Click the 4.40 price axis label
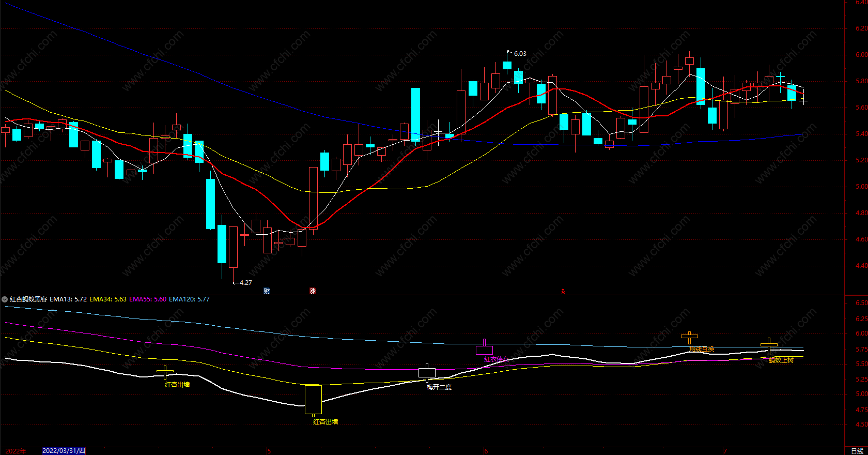This screenshot has height=455, width=868. 861,266
